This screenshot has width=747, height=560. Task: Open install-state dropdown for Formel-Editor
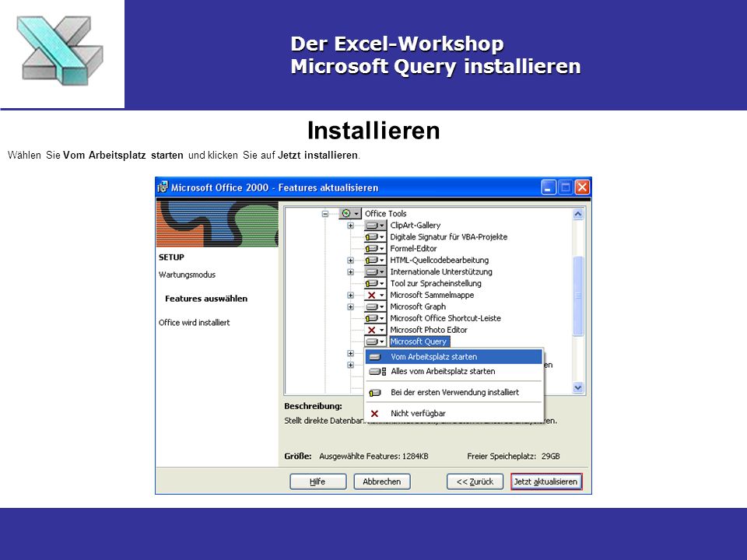[x=375, y=249]
